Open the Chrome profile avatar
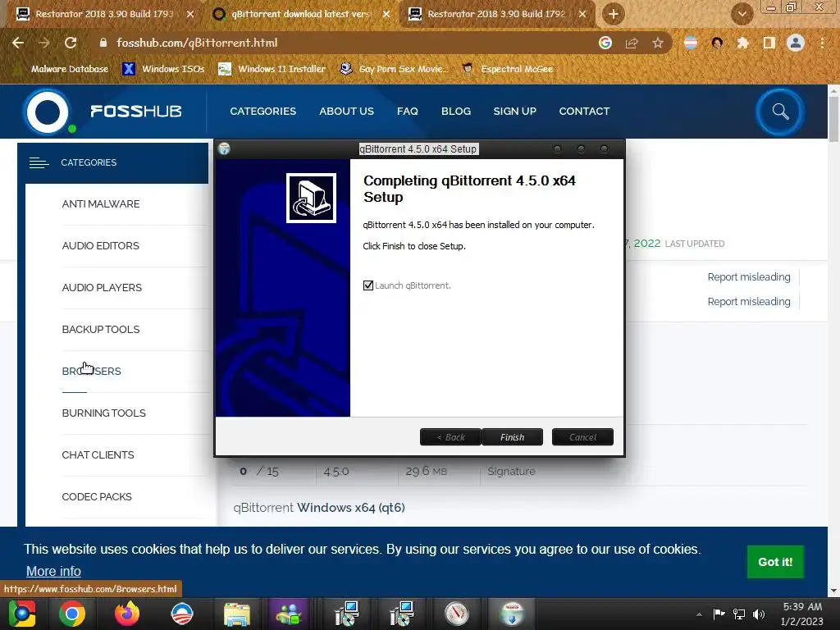The width and height of the screenshot is (840, 630). pyautogui.click(x=796, y=43)
